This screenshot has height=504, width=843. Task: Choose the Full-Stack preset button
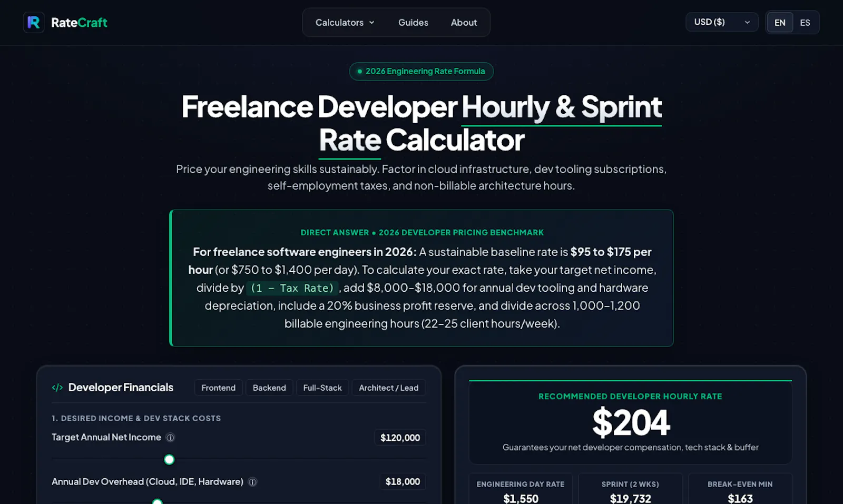pyautogui.click(x=322, y=388)
